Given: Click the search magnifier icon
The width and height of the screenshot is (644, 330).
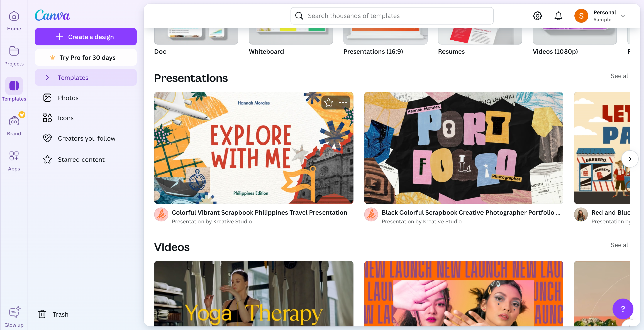Looking at the screenshot, I should tap(299, 16).
